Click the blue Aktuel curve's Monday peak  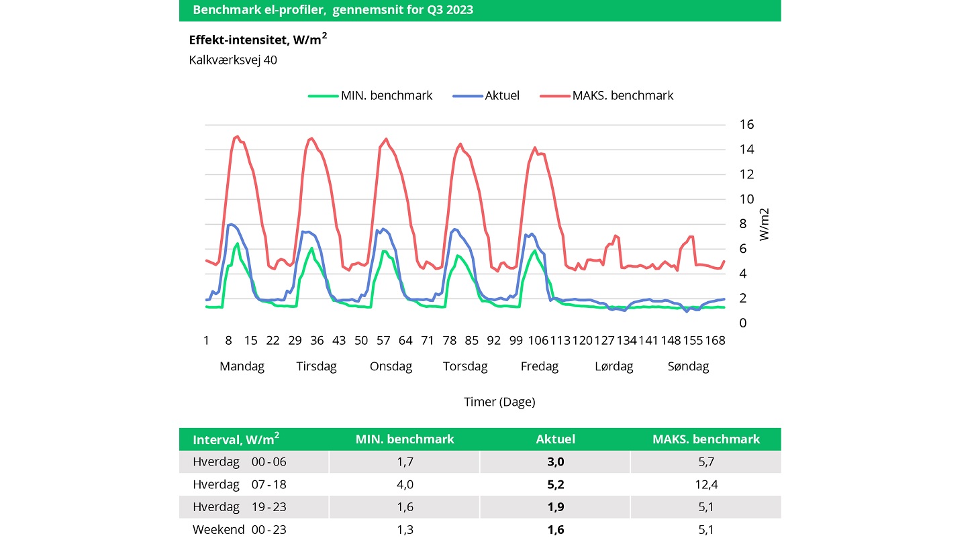pyautogui.click(x=230, y=224)
